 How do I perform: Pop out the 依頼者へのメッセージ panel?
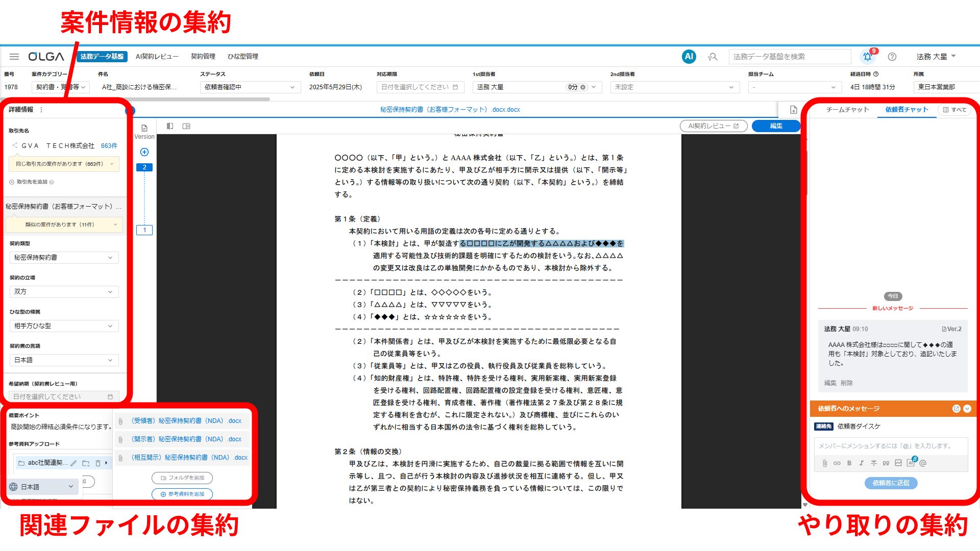point(956,409)
